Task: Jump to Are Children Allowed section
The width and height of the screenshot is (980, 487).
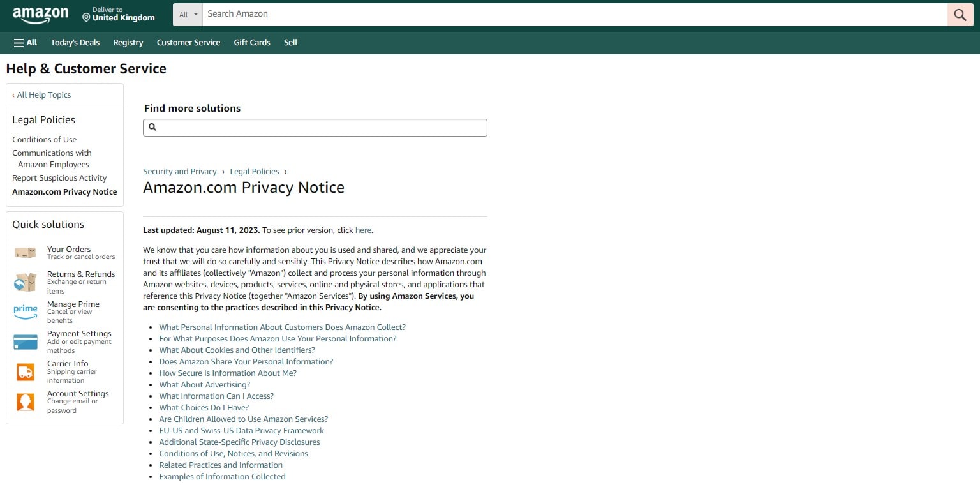Action: click(243, 419)
